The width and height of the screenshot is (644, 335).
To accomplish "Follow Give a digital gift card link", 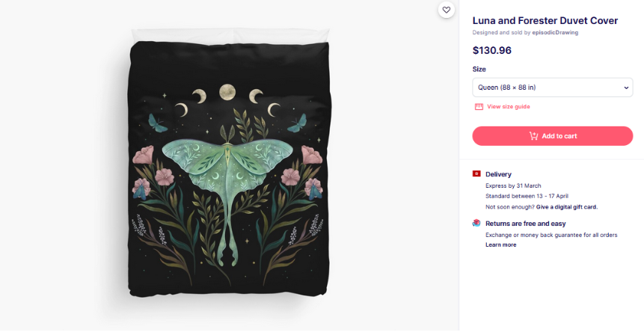I will (566, 206).
